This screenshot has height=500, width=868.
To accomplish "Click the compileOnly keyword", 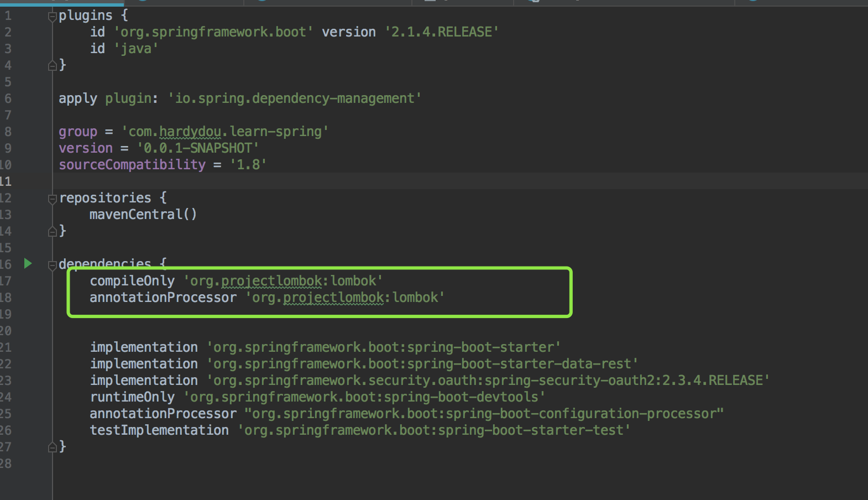I will pos(132,281).
